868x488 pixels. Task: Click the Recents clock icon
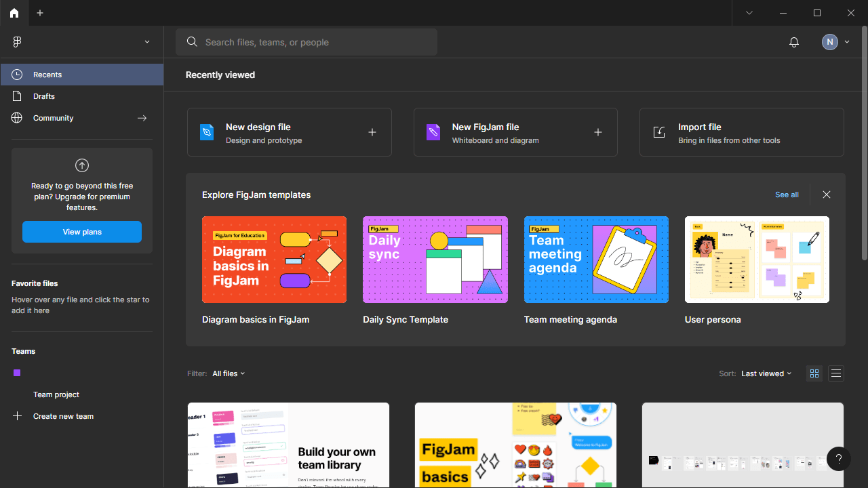pyautogui.click(x=17, y=75)
